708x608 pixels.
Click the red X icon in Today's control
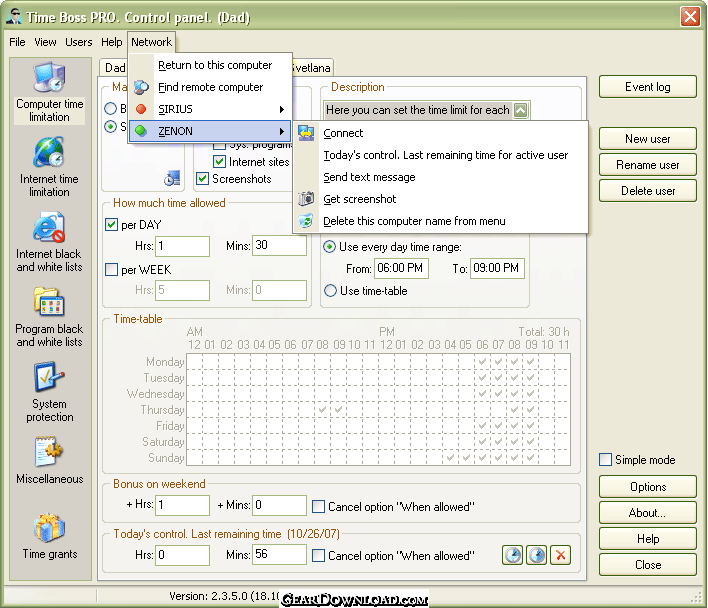(x=560, y=555)
